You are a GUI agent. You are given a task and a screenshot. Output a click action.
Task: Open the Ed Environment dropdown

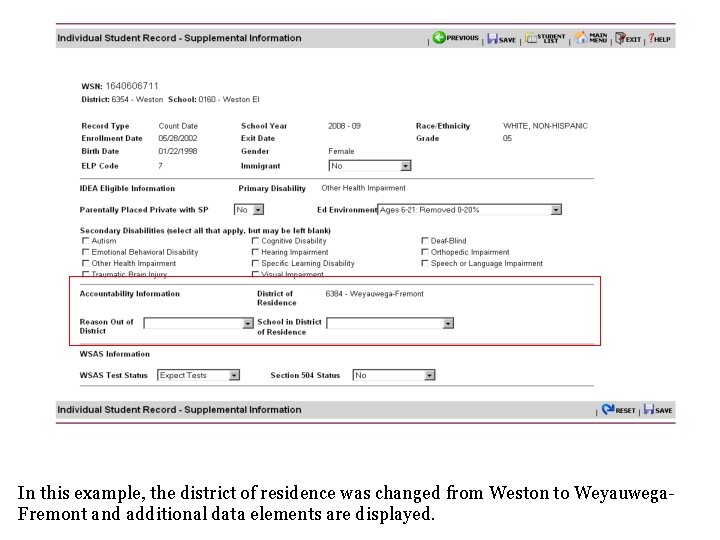pyautogui.click(x=469, y=210)
